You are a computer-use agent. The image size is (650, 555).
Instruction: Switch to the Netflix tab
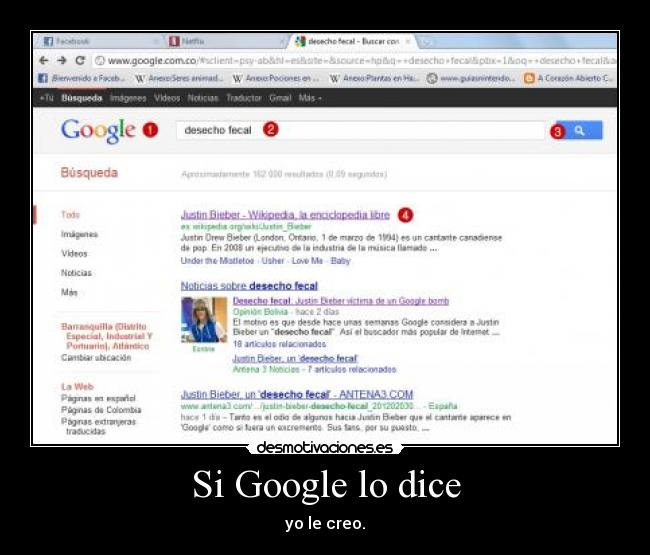coord(226,41)
